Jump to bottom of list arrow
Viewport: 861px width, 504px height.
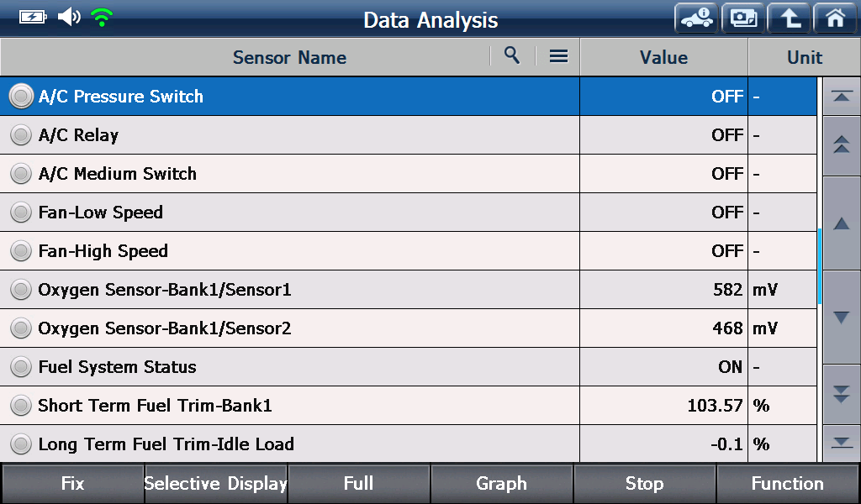click(842, 444)
